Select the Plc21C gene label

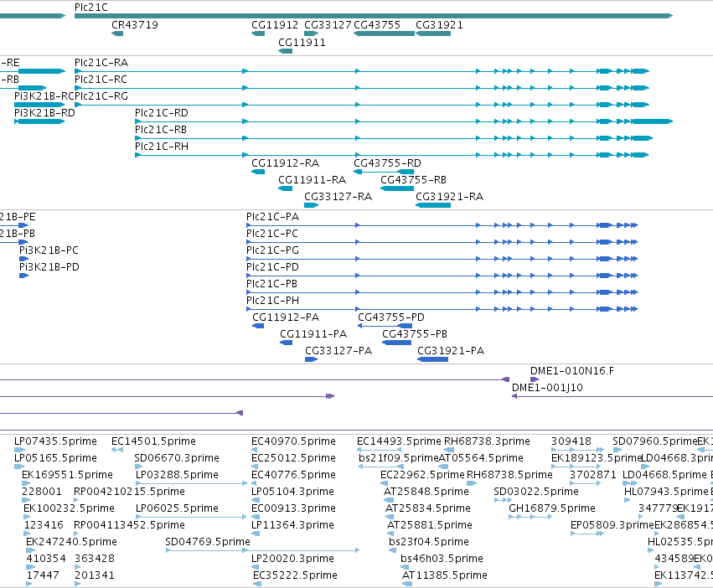click(91, 8)
